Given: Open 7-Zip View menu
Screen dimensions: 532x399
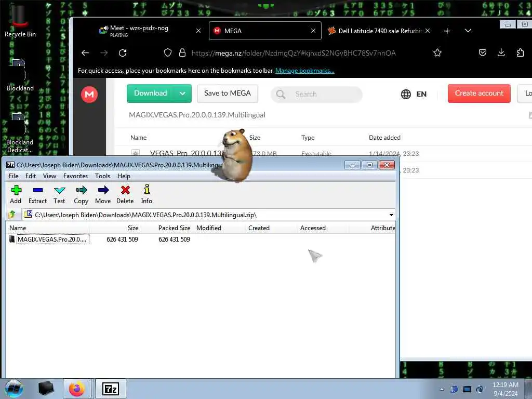Looking at the screenshot, I should click(x=49, y=176).
